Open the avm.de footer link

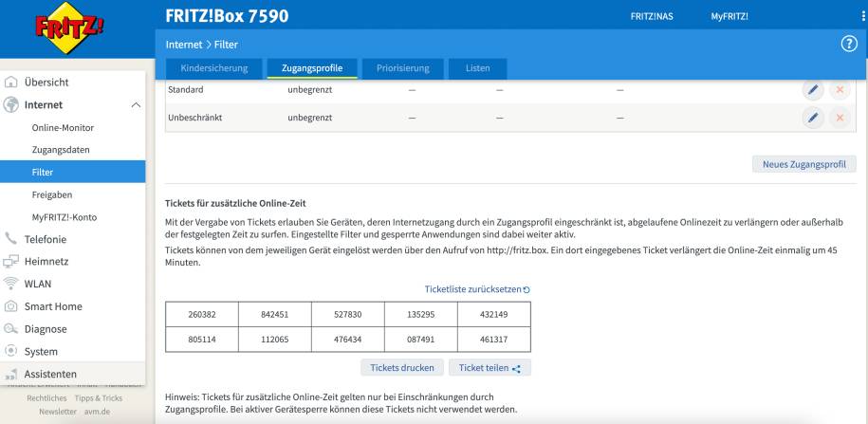pos(97,412)
